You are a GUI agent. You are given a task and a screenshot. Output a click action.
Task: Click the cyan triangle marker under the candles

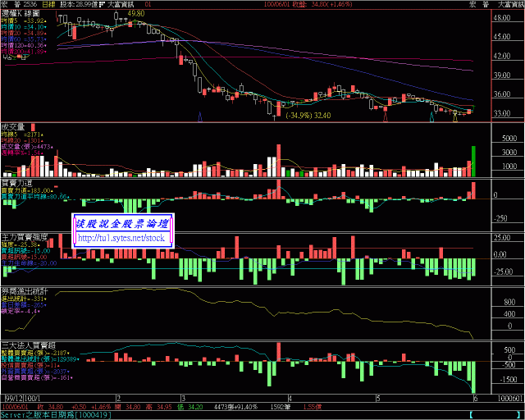[431, 116]
